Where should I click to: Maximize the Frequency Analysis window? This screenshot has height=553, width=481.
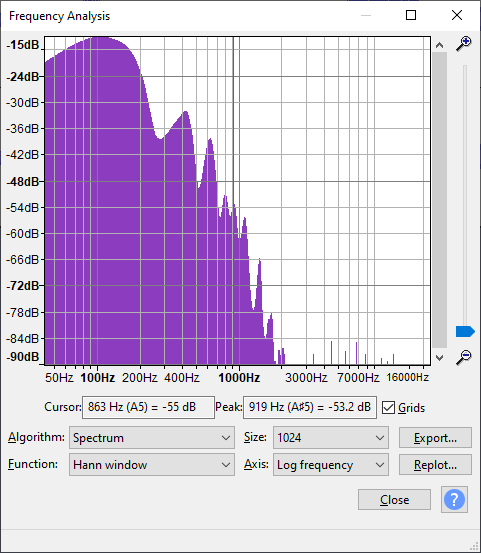[411, 15]
